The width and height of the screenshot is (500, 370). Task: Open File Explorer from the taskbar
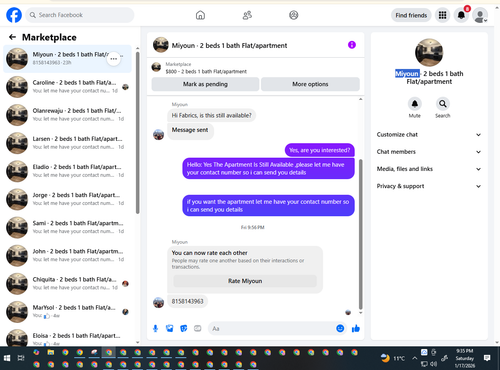tap(51, 352)
